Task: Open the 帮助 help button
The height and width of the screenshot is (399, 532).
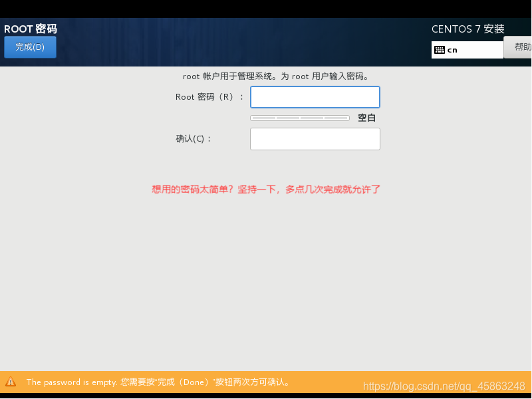Action: click(519, 47)
